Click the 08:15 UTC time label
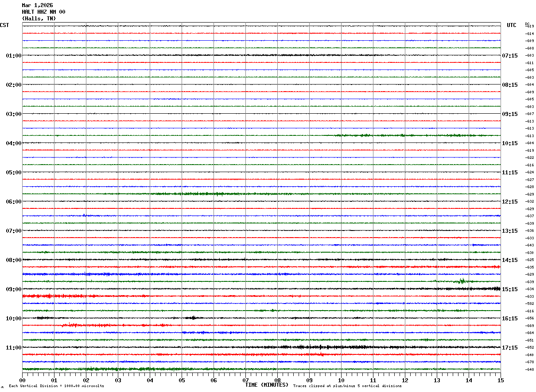536x392 pixels. 510,85
